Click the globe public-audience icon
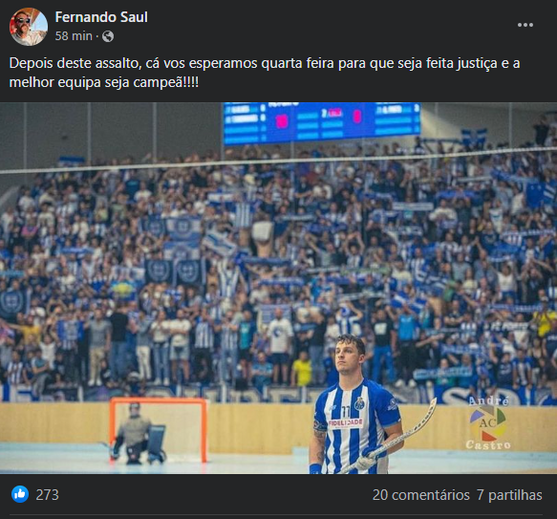This screenshot has height=519, width=557. pos(108,36)
